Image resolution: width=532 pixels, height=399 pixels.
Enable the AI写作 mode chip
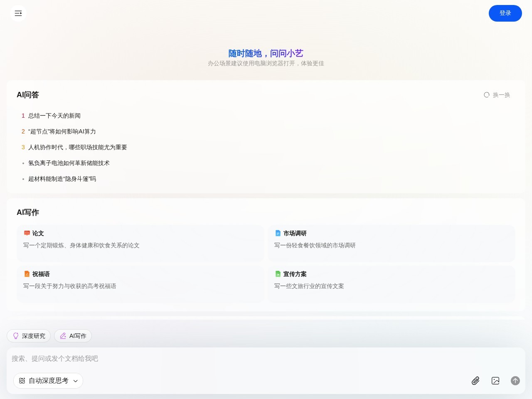(73, 336)
